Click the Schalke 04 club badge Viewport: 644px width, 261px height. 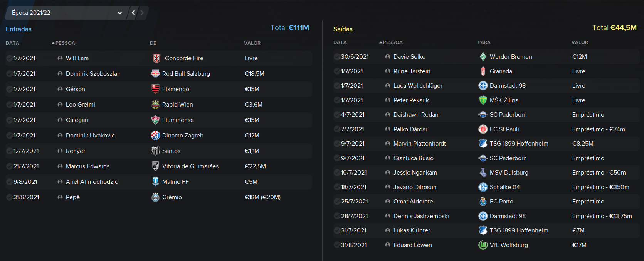483,187
